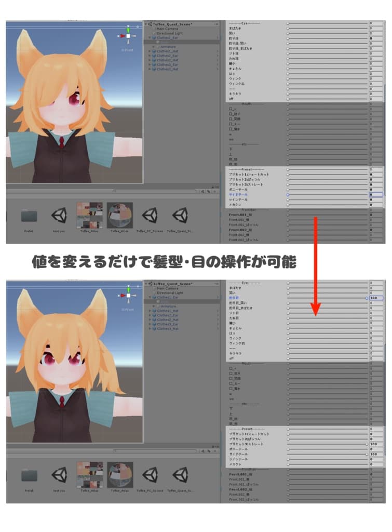Click Clothes3_Hat prefab cube icon, lower hierarchy
Viewport: 392px width, 532px height.
154,328
